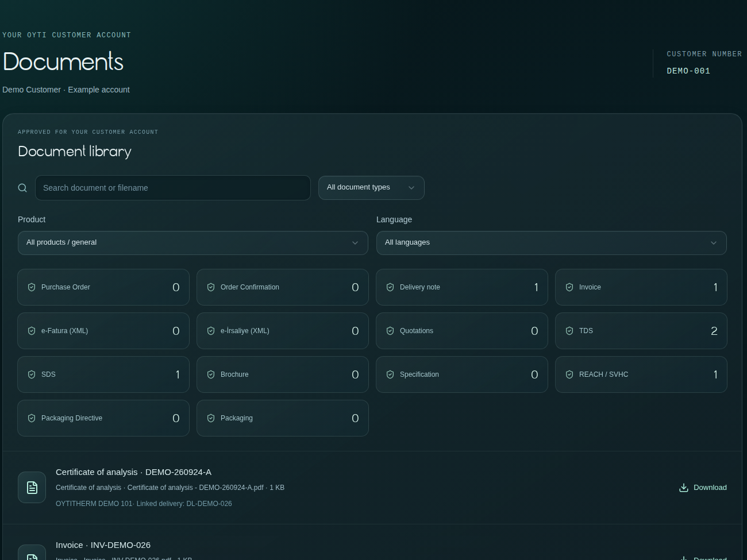This screenshot has height=560, width=747.
Task: Filter by the e-Fatura (XML) card
Action: [103, 331]
